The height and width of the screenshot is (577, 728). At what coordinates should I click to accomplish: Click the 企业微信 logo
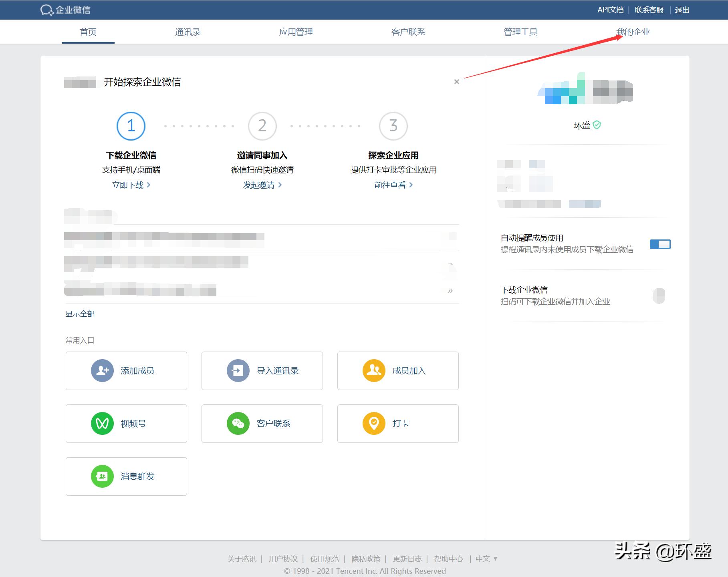[x=67, y=10]
